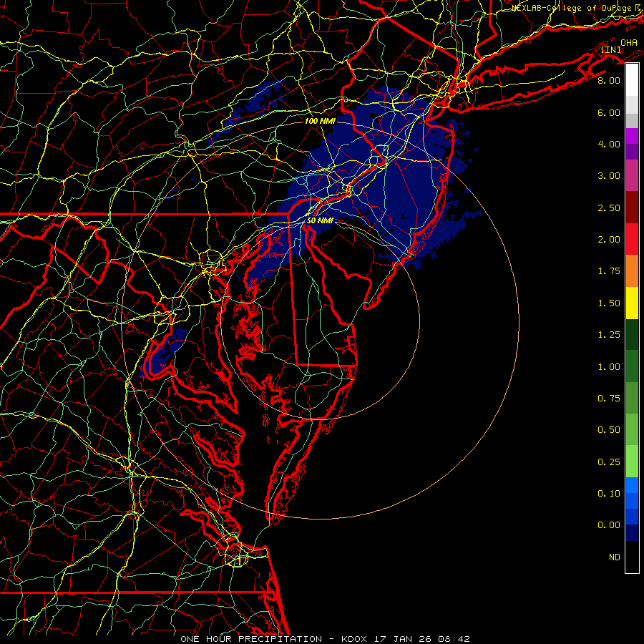Click the navy swatch above ND
The image size is (644, 644).
point(632,533)
